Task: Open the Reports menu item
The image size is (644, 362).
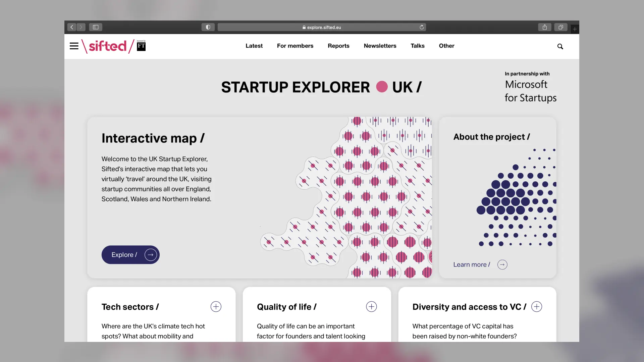Action: point(338,46)
